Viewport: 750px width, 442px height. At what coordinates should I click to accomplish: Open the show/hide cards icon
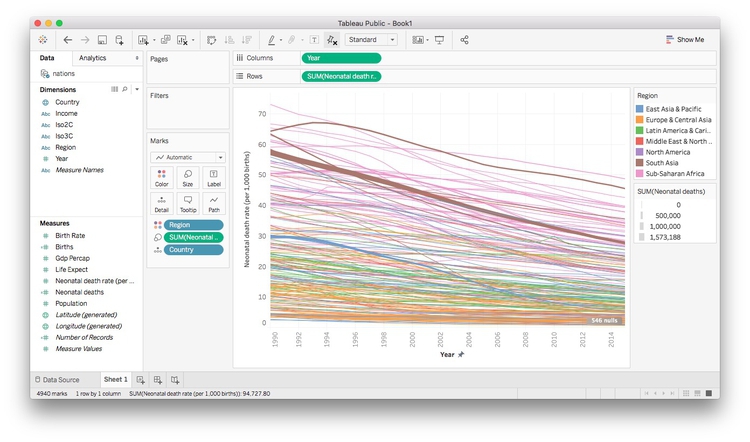418,40
